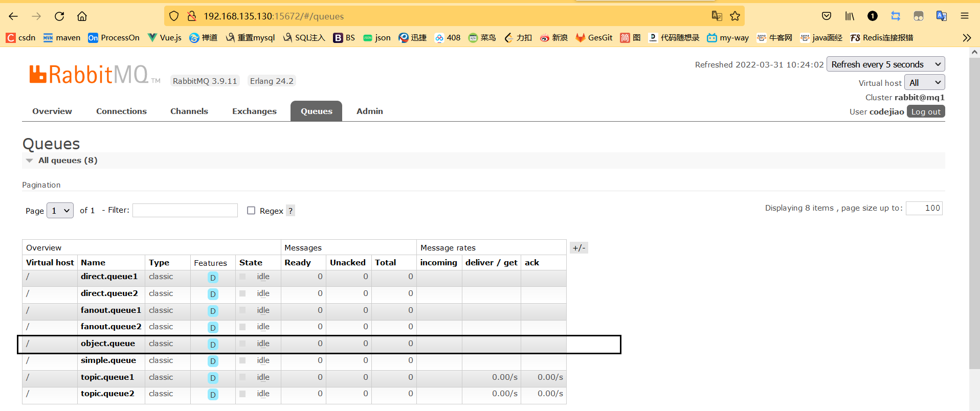The image size is (980, 411).
Task: Click the RabbitMQ 3.9.11 version label
Action: tap(205, 81)
